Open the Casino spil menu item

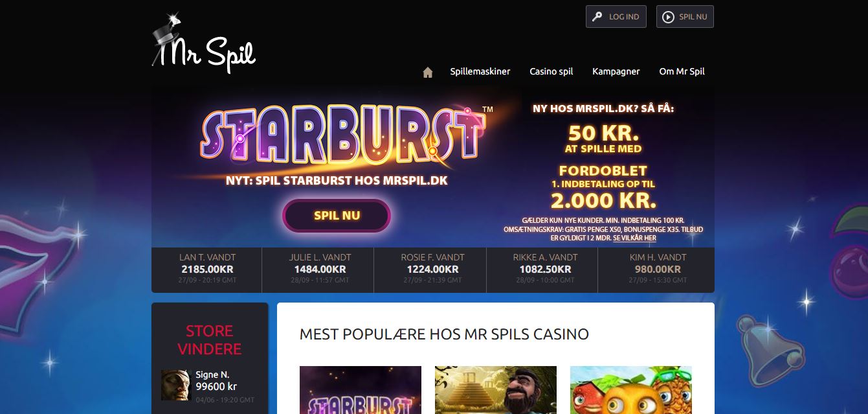[x=551, y=71]
